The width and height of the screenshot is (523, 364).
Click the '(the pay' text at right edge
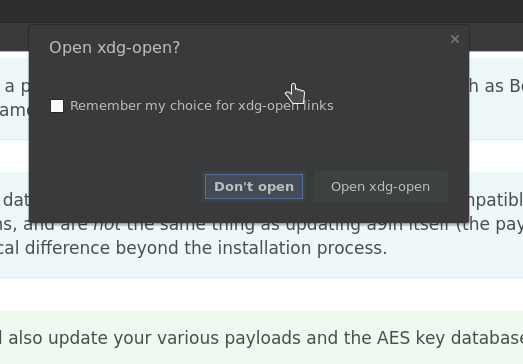(x=499, y=224)
